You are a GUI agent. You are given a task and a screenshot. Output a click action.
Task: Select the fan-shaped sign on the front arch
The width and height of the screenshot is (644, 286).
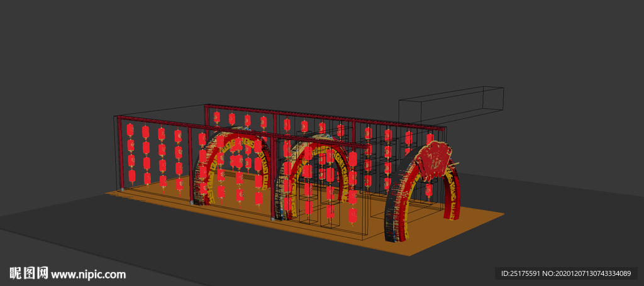point(433,161)
